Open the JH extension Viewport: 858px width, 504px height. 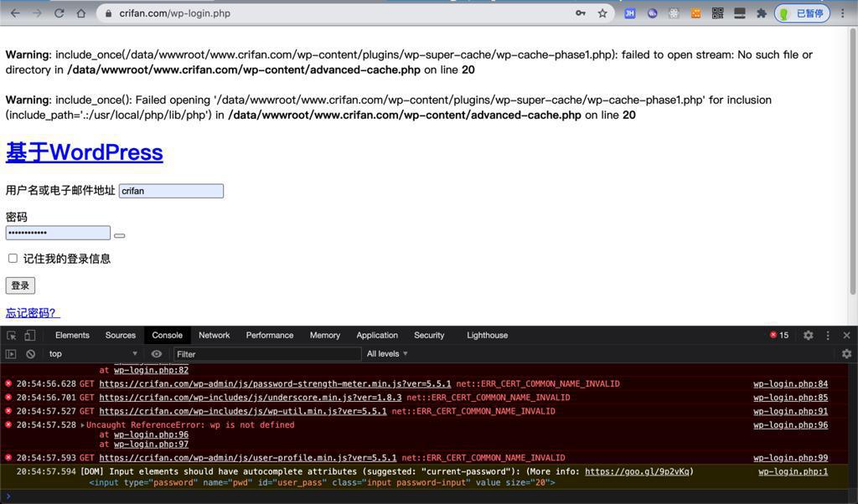(630, 13)
